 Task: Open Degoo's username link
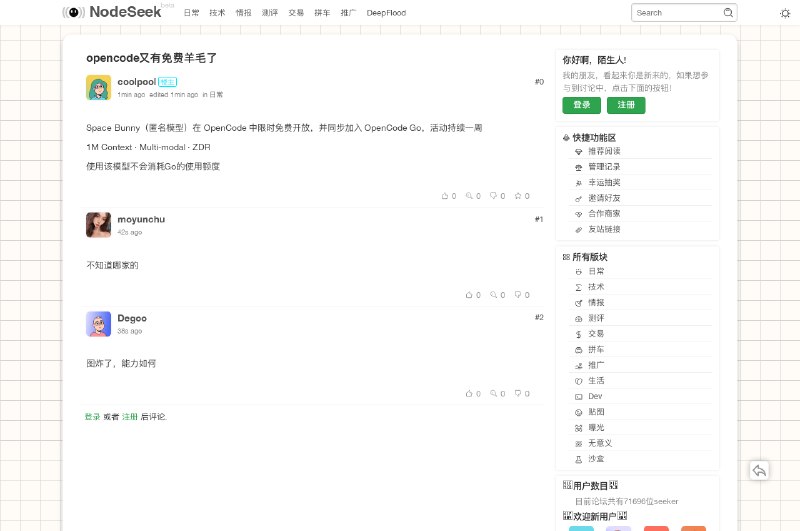132,318
